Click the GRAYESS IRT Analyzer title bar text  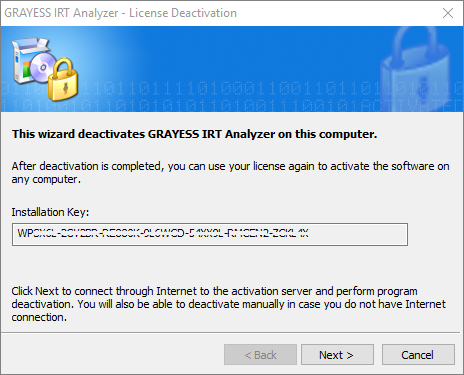(120, 13)
